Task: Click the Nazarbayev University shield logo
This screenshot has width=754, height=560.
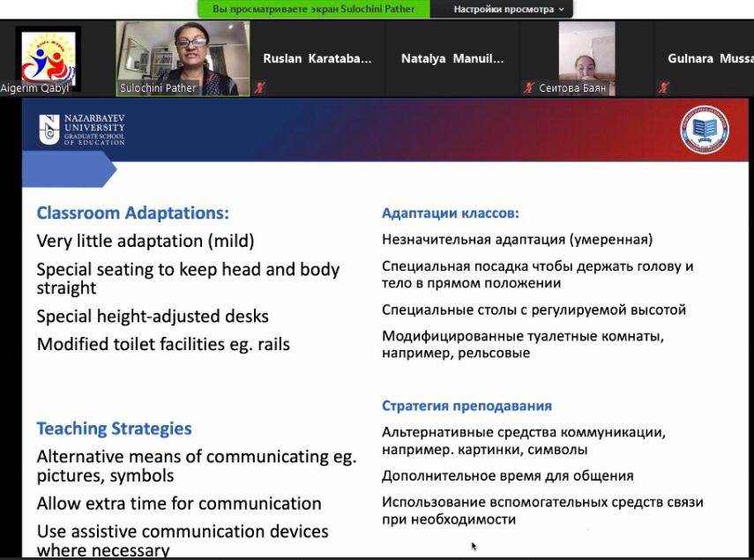Action: (x=49, y=130)
